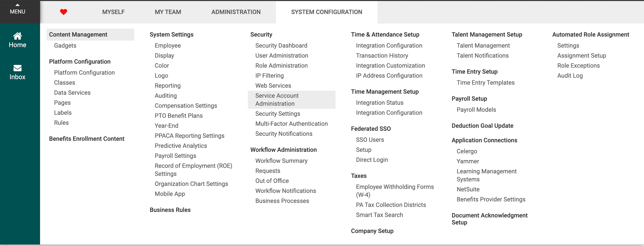Select the Home icon in sidebar
Viewport: 644px width, 246px height.
(17, 40)
